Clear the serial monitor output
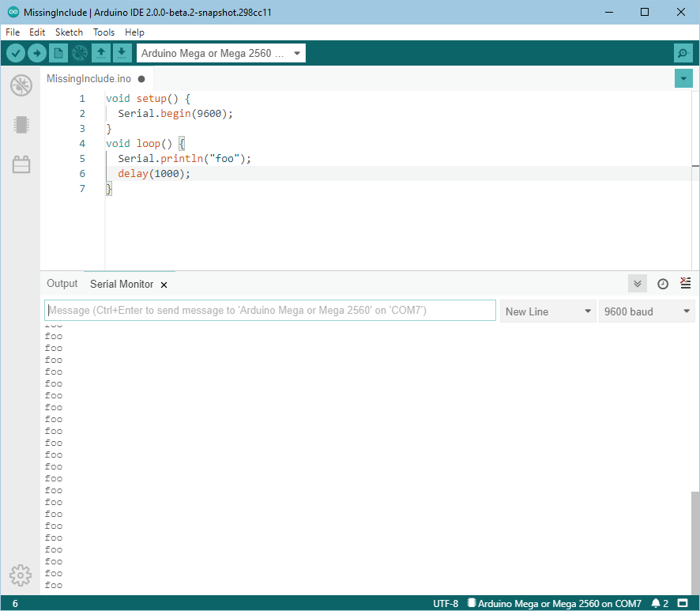 (685, 283)
